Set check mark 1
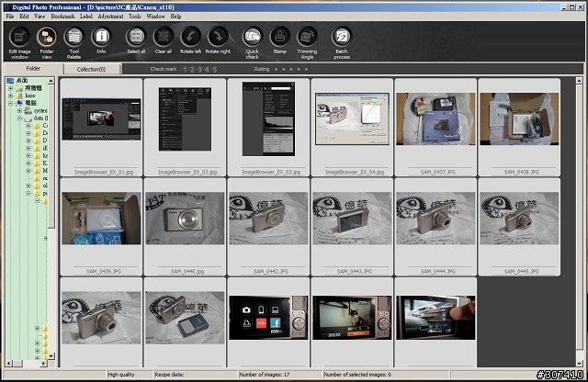588x382 pixels. click(x=185, y=70)
